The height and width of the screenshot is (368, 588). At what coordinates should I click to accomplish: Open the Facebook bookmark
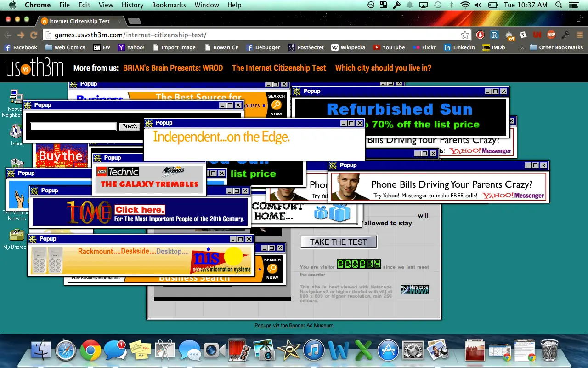tap(21, 47)
